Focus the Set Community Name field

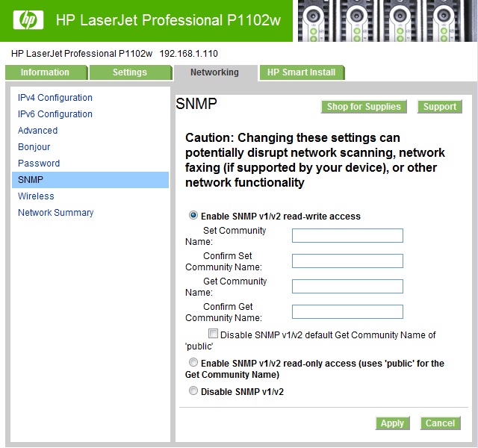(347, 236)
